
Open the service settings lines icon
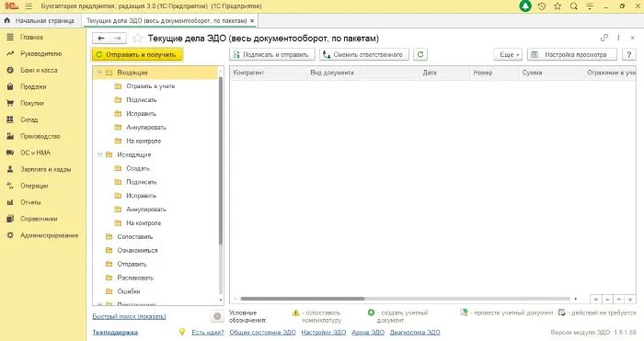(x=590, y=6)
